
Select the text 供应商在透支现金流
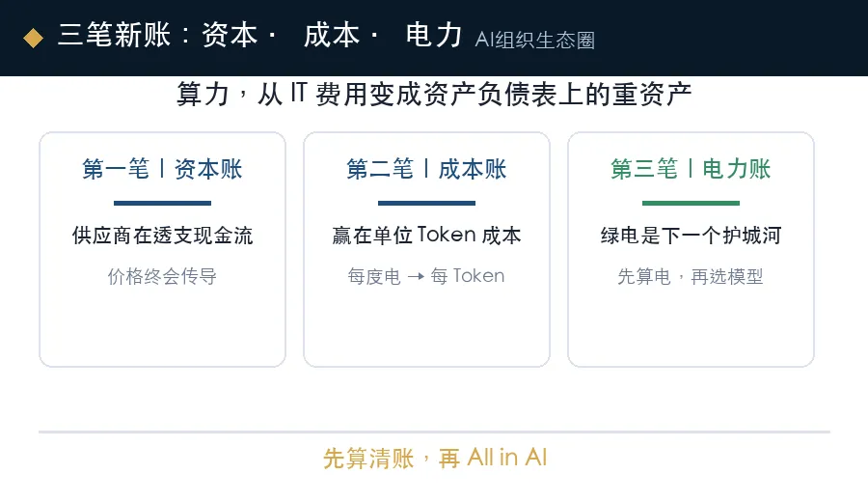162,236
